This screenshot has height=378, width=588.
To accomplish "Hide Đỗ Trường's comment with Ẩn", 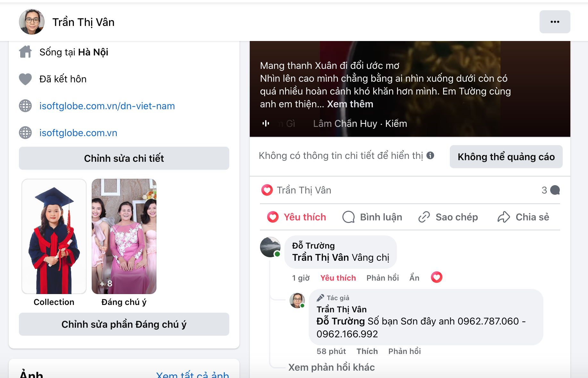I will tap(414, 278).
